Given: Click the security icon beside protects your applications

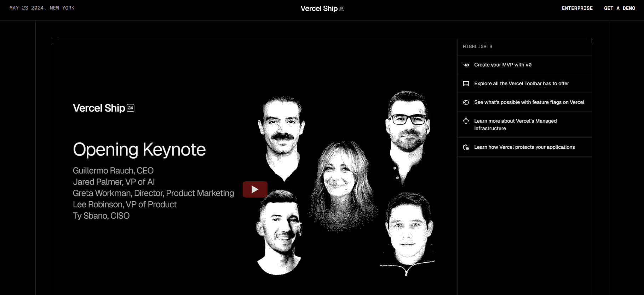Looking at the screenshot, I should coord(466,147).
